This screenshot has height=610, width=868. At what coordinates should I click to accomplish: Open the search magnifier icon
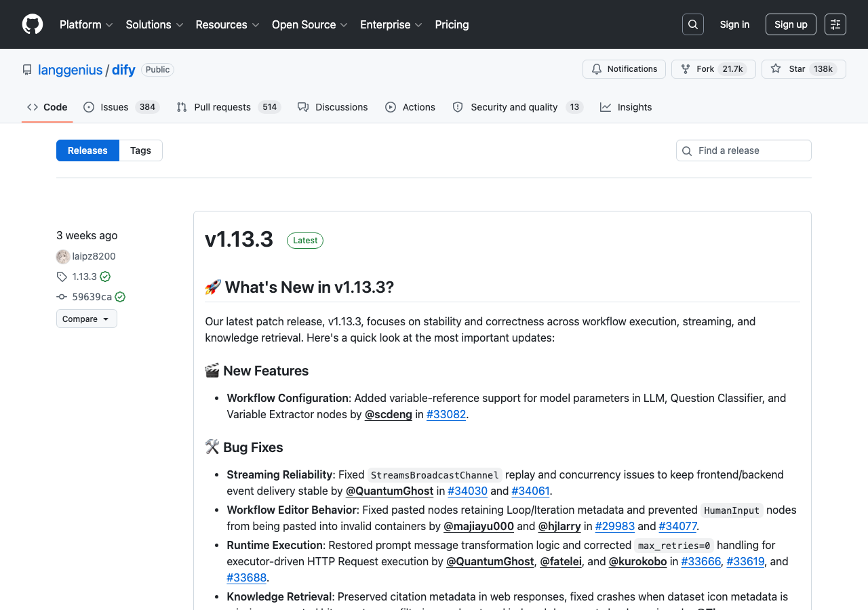(x=692, y=24)
